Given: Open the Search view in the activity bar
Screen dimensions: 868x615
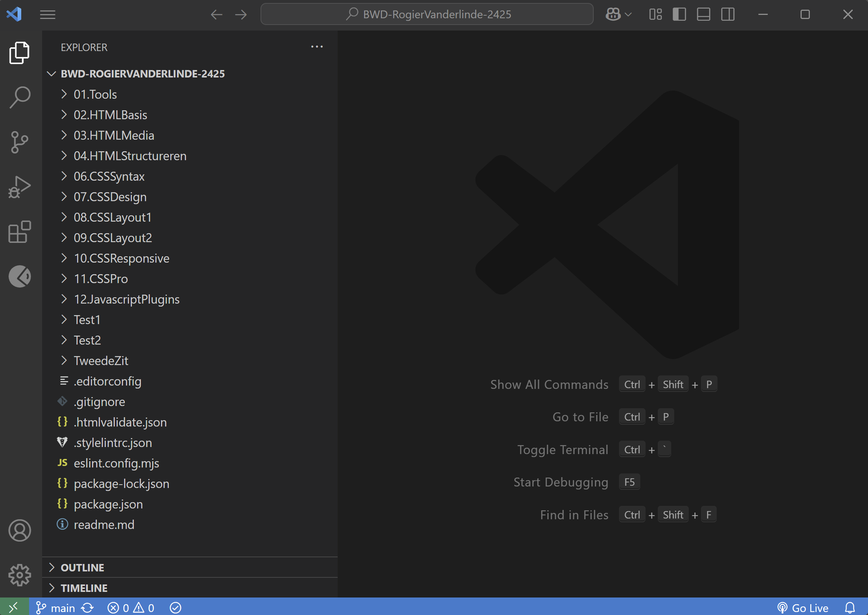Looking at the screenshot, I should click(x=19, y=96).
